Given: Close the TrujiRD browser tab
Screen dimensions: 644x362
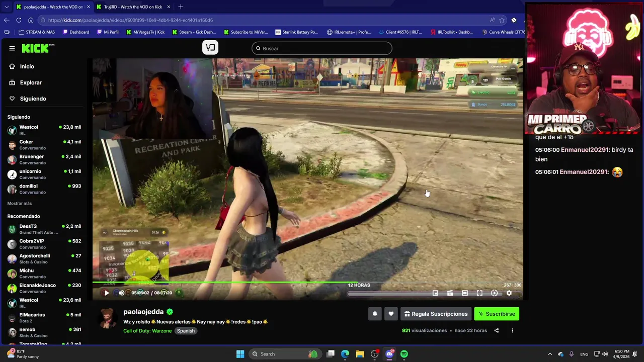Looking at the screenshot, I should 169,7.
